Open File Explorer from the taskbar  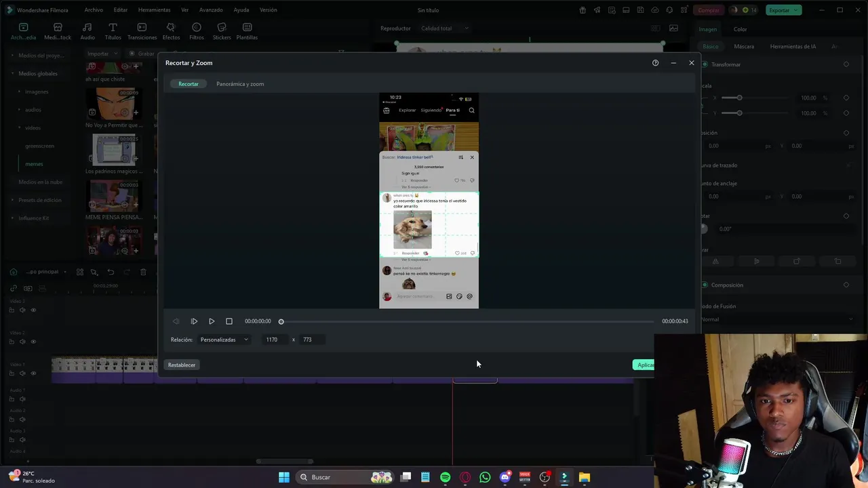tap(585, 477)
